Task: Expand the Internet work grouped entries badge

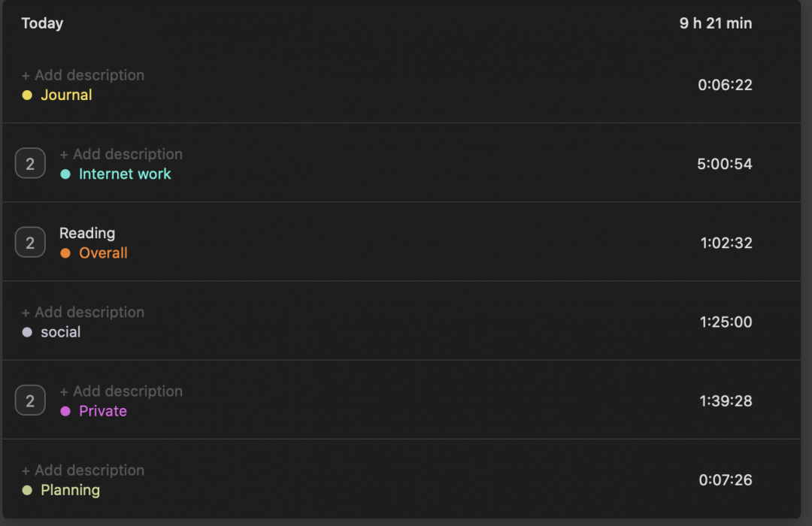Action: tap(30, 164)
